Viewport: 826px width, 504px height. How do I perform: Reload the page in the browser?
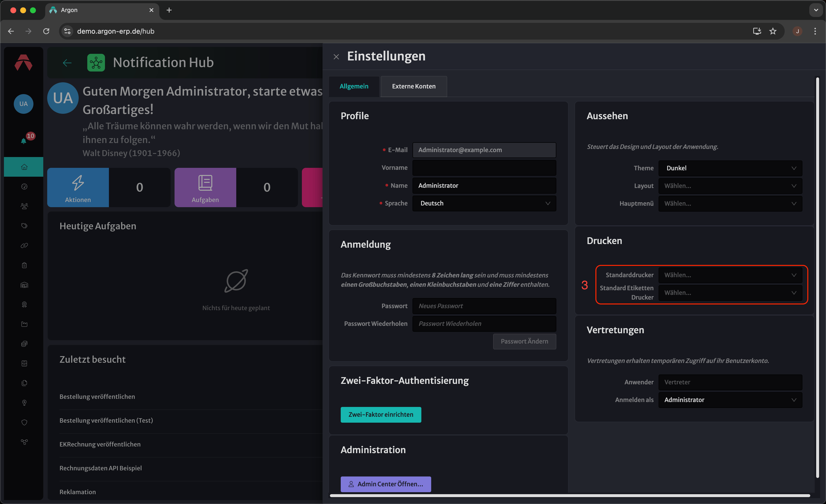[46, 31]
